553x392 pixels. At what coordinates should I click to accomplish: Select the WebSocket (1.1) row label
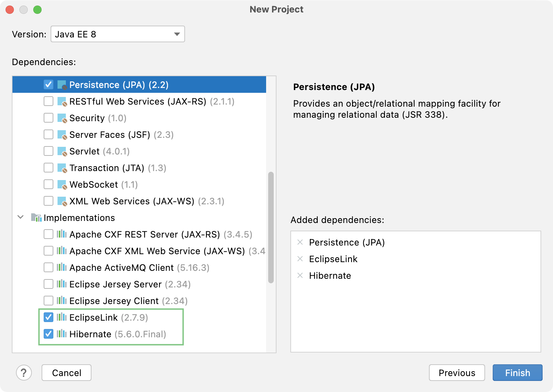104,185
